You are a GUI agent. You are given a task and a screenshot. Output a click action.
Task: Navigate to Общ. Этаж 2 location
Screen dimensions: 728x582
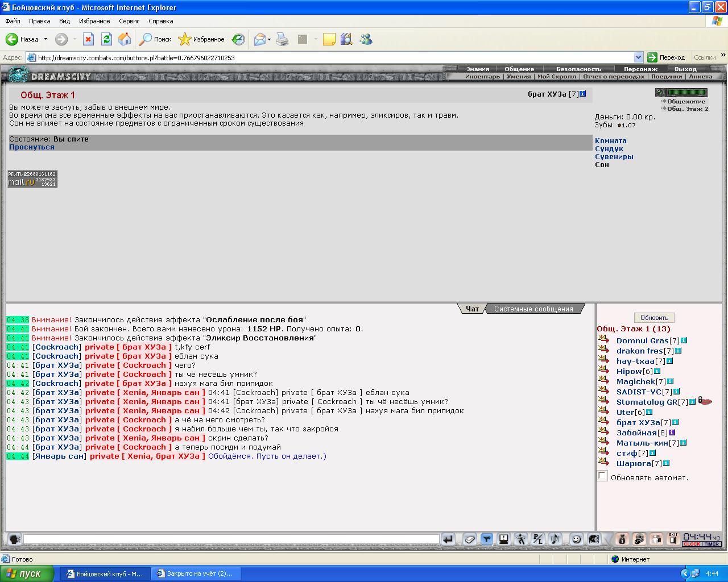pyautogui.click(x=688, y=109)
